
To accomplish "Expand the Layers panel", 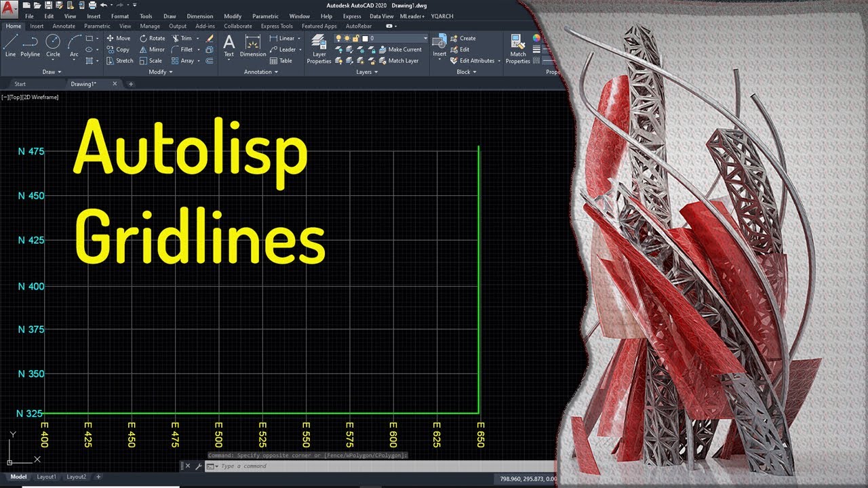I will click(367, 72).
